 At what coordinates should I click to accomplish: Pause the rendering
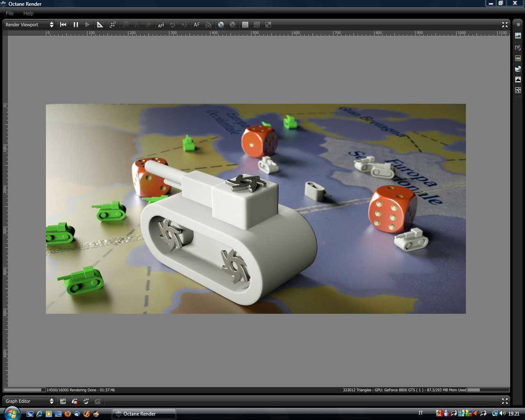coord(76,25)
